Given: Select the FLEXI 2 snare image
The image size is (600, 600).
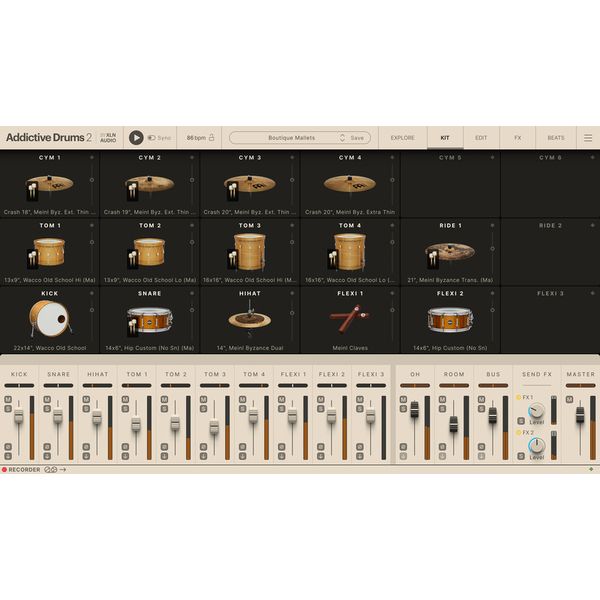Looking at the screenshot, I should pos(450,319).
